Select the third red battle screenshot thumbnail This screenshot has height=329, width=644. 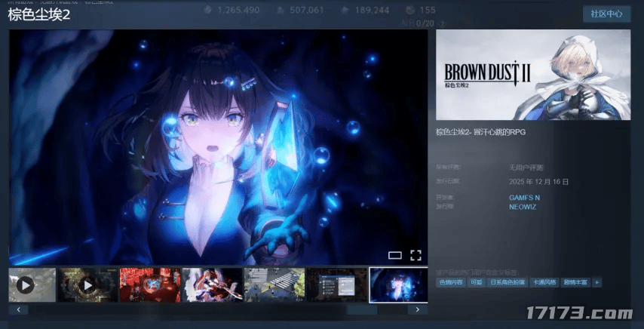149,284
